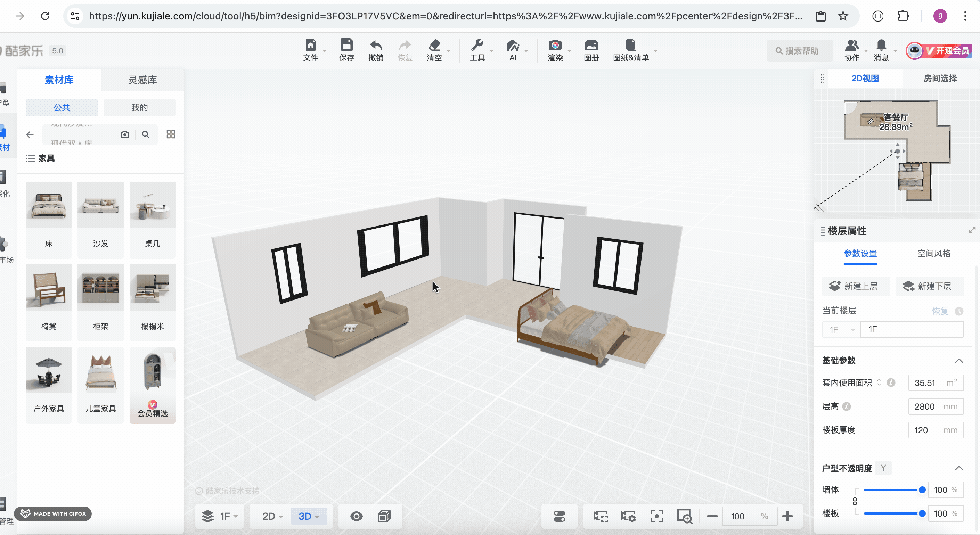Switch to the 房间选择 tab
Image resolution: width=980 pixels, height=535 pixels.
point(940,78)
